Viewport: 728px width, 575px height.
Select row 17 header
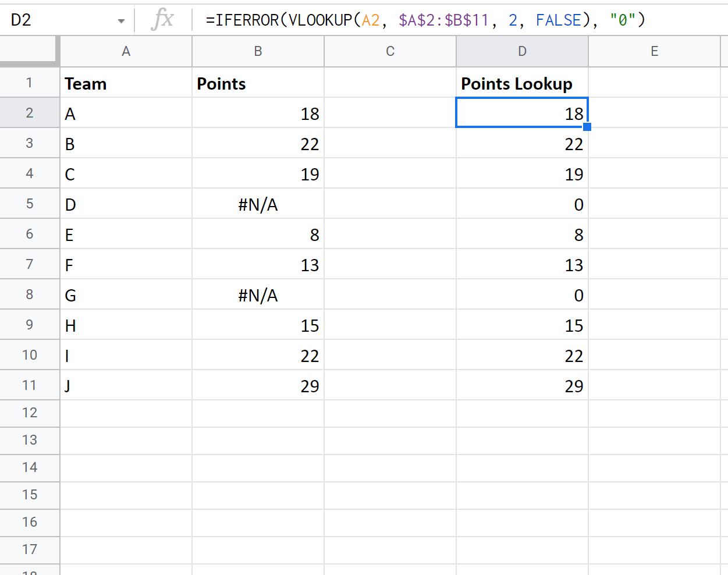[30, 550]
